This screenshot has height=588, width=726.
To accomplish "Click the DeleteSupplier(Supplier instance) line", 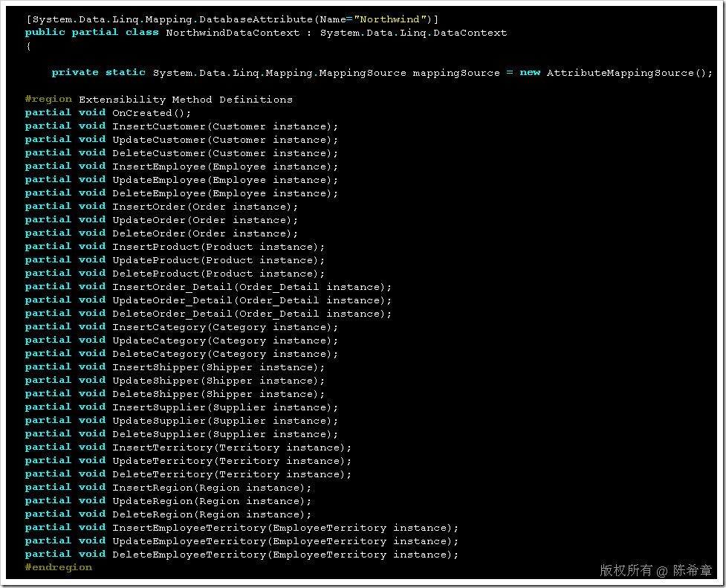I will coord(181,434).
